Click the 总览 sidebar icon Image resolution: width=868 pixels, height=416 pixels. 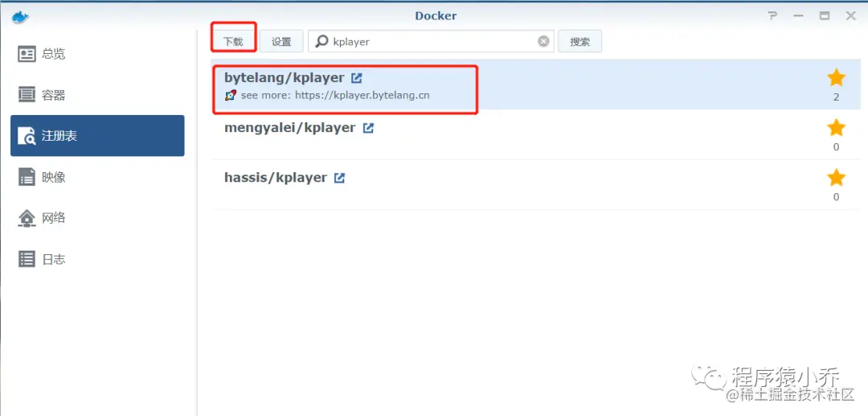pos(27,54)
